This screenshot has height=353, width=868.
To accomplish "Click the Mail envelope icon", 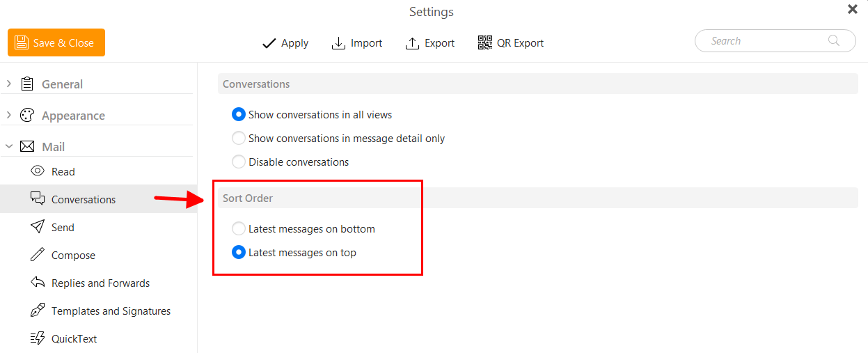I will [x=27, y=146].
